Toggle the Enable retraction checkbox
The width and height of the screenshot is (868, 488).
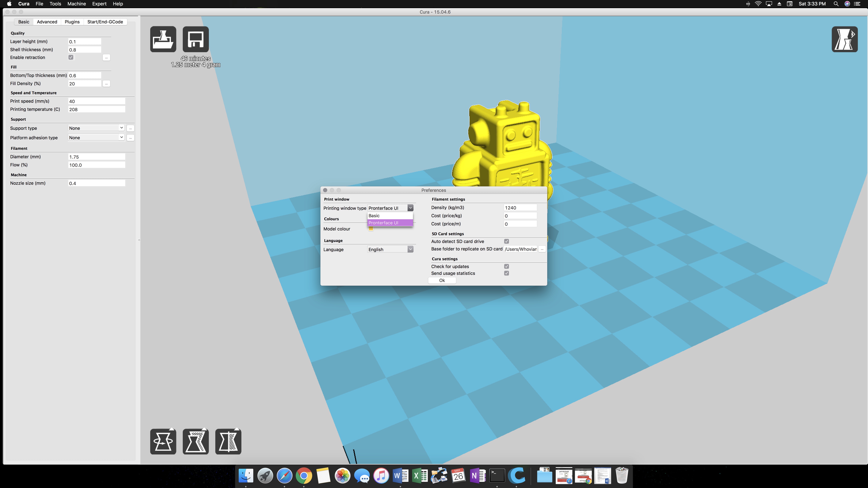coord(71,57)
